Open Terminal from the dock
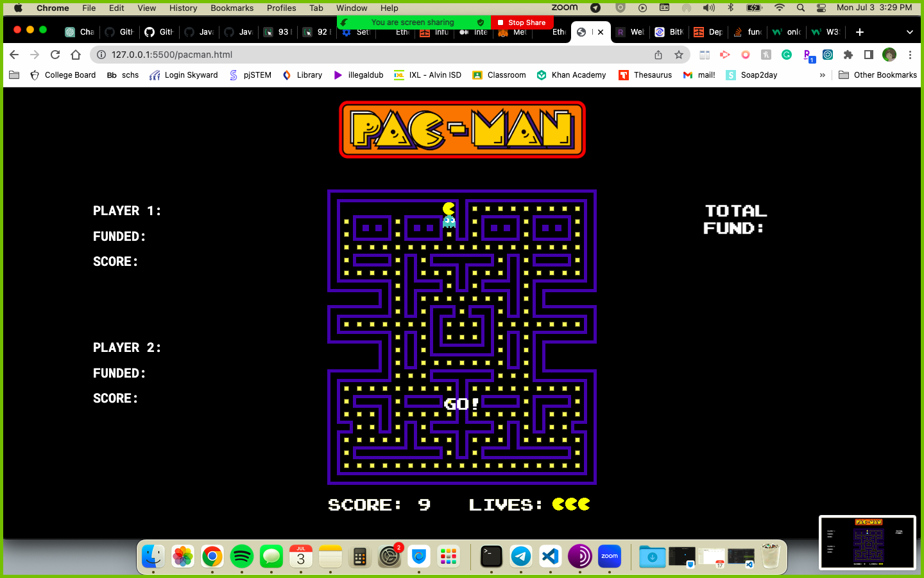The image size is (924, 578). coord(492,556)
